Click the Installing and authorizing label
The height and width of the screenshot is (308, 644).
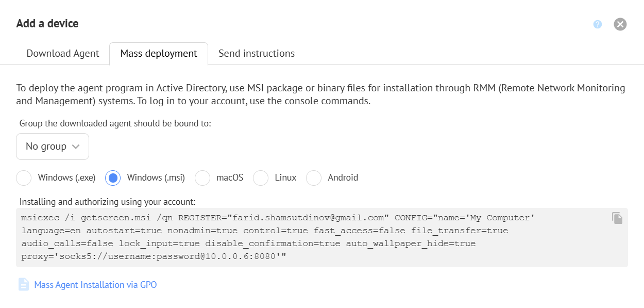(108, 202)
